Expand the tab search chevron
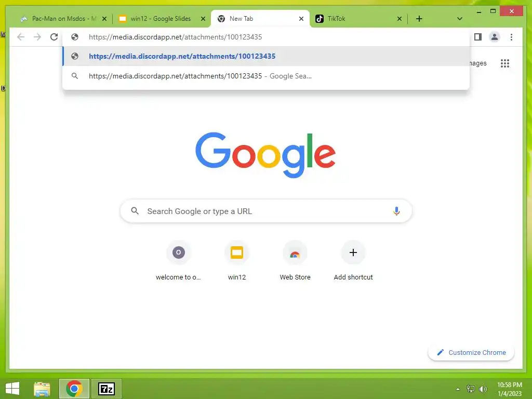The width and height of the screenshot is (532, 399). [460, 19]
